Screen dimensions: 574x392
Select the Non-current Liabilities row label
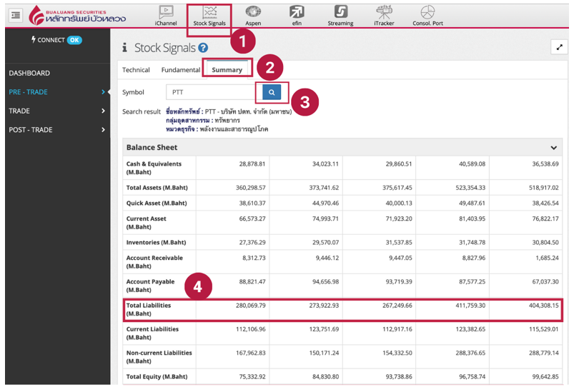click(159, 357)
